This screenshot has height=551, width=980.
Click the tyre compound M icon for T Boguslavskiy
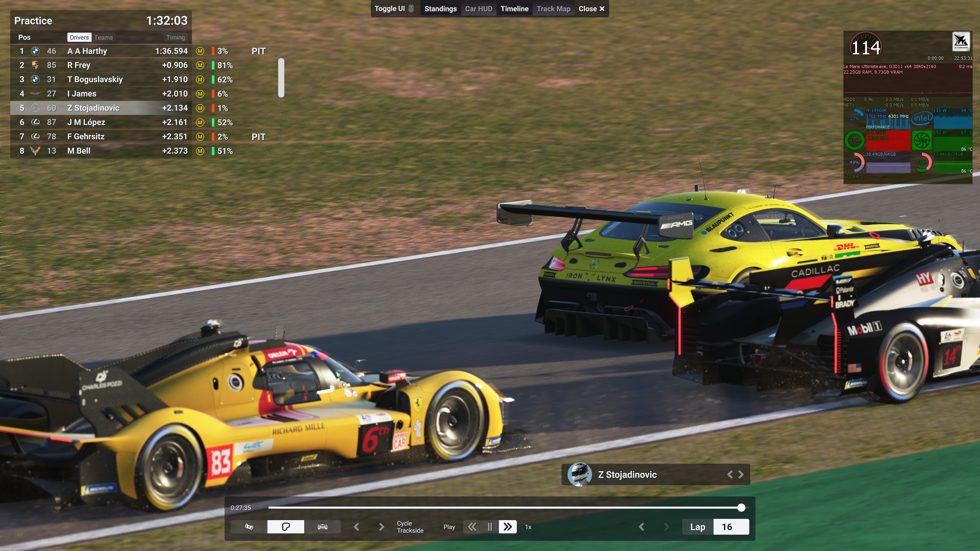tap(200, 80)
